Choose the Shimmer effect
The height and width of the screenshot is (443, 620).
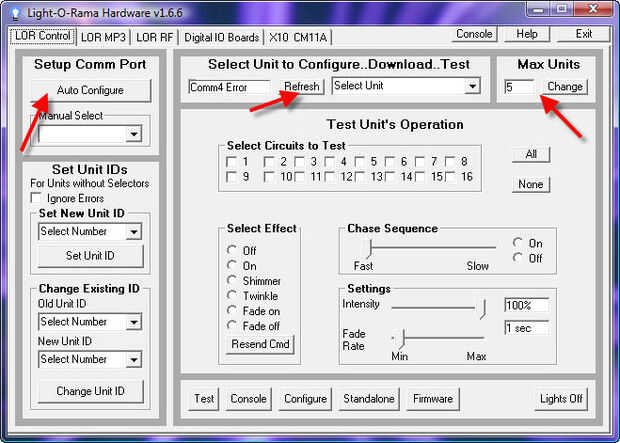coord(232,280)
